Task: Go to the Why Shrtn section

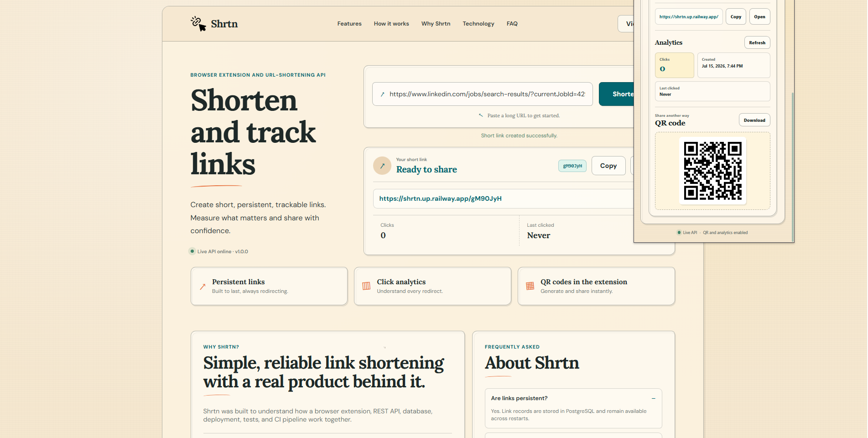Action: point(436,24)
